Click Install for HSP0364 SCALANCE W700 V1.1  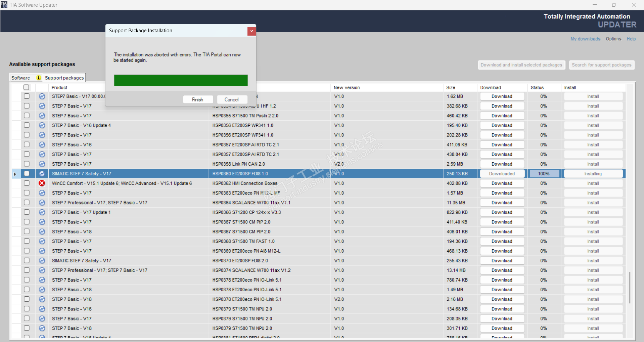(x=593, y=203)
